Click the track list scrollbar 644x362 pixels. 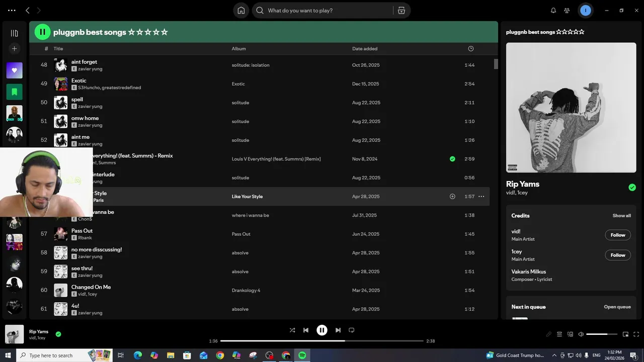496,64
